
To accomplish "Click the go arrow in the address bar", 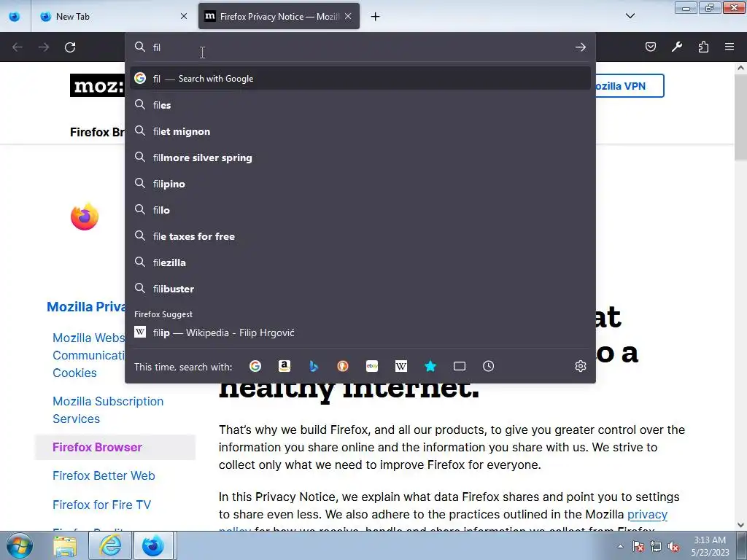I will [580, 47].
